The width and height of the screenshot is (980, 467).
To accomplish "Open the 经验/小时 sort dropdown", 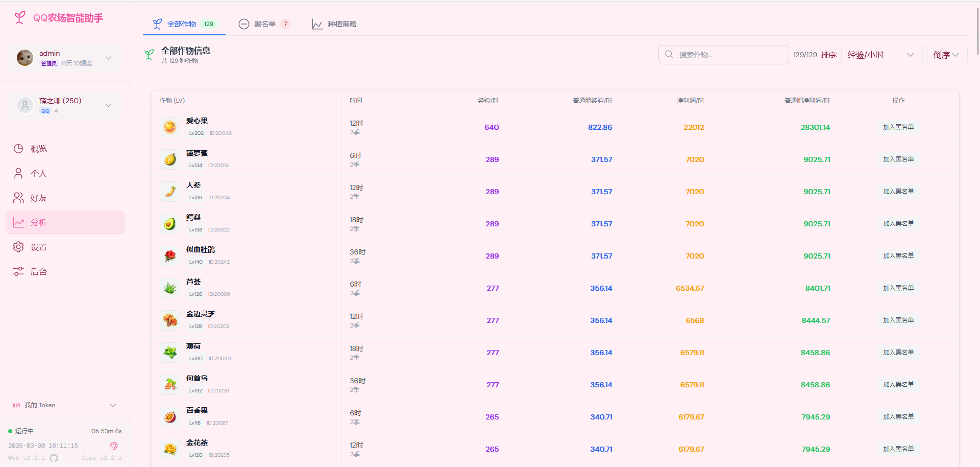I will coord(881,55).
